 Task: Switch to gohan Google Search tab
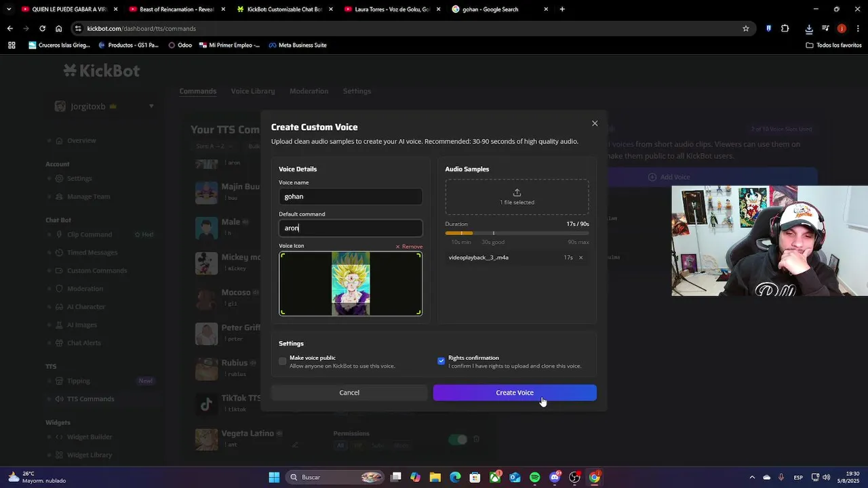click(500, 9)
